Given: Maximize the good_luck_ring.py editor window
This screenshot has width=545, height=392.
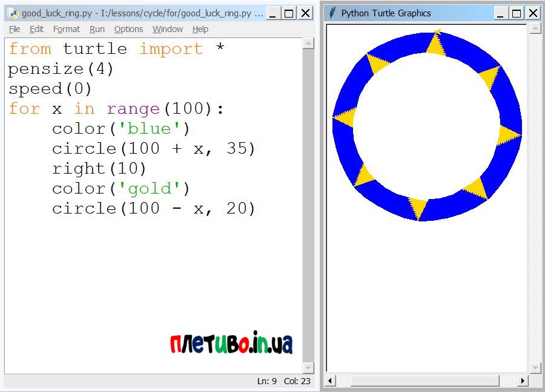Looking at the screenshot, I should pos(289,13).
